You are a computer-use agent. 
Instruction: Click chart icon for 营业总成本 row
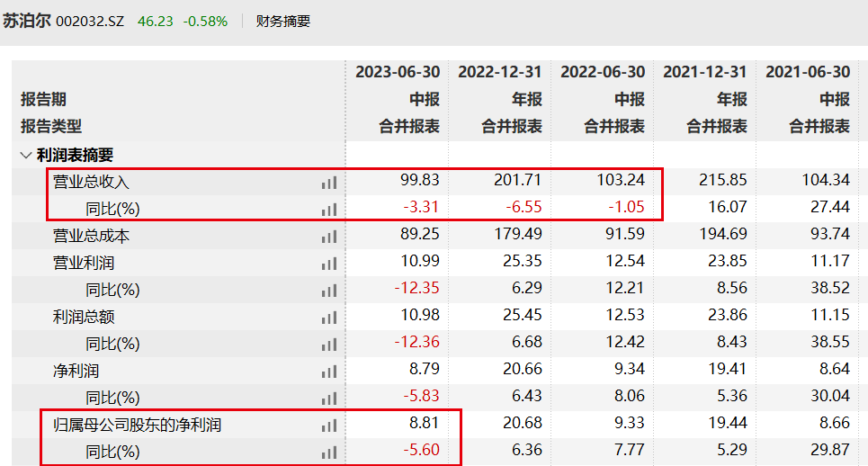329,237
